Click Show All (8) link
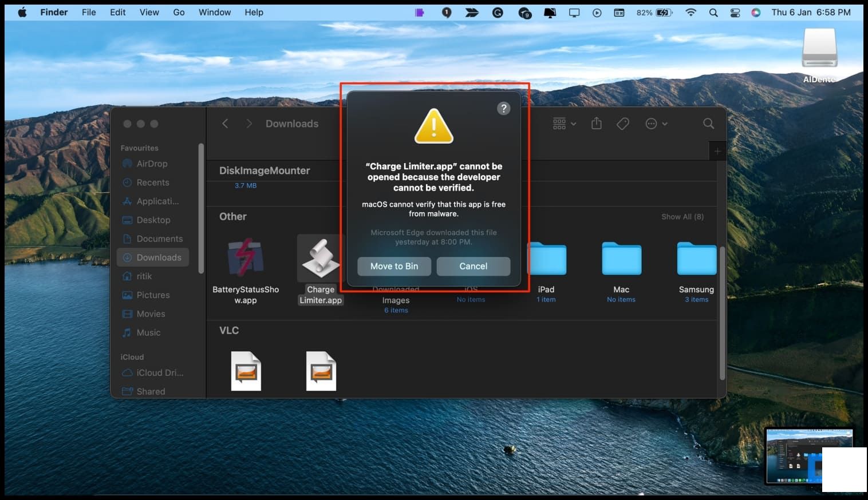This screenshot has width=868, height=500. coord(682,217)
